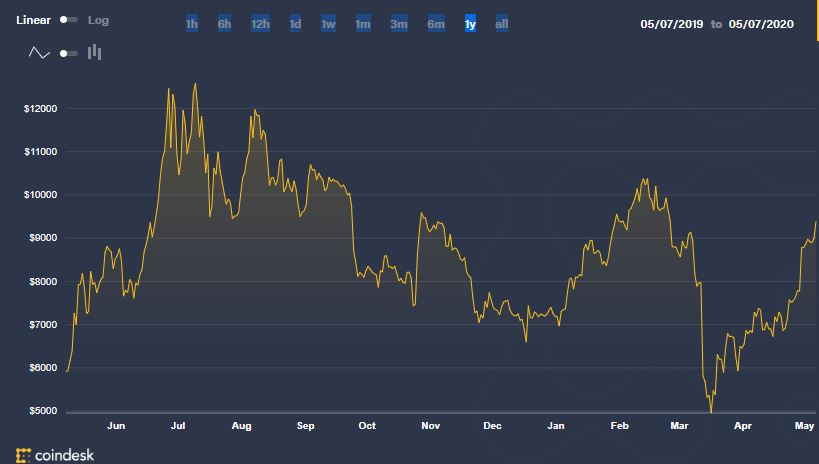Viewport: 819px width, 464px height.
Task: Select the highlighted 1y time range
Action: pyautogui.click(x=470, y=24)
